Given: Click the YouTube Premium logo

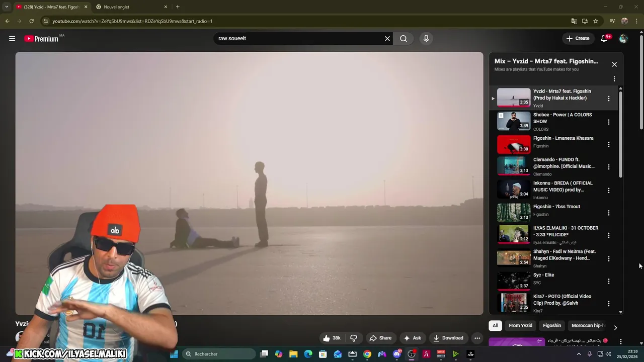Looking at the screenshot, I should (x=42, y=38).
